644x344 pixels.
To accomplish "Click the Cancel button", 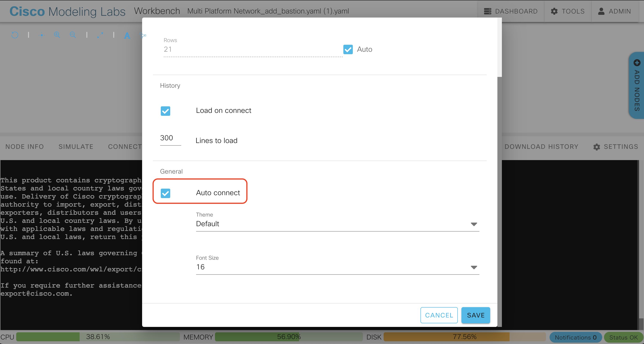I will point(439,315).
